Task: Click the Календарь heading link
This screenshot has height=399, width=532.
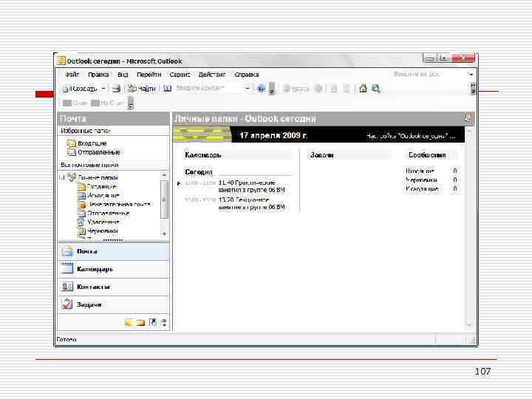Action: pyautogui.click(x=203, y=155)
